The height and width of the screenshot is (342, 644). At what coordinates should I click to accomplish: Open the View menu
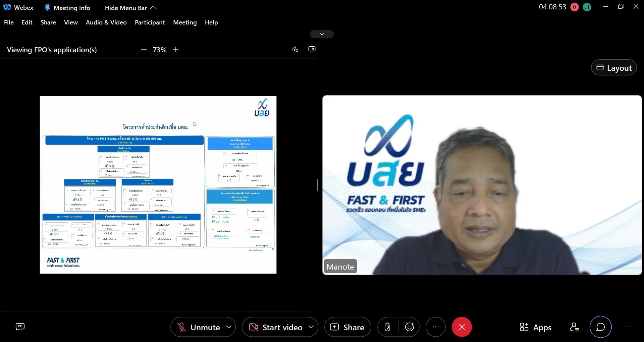click(x=71, y=22)
